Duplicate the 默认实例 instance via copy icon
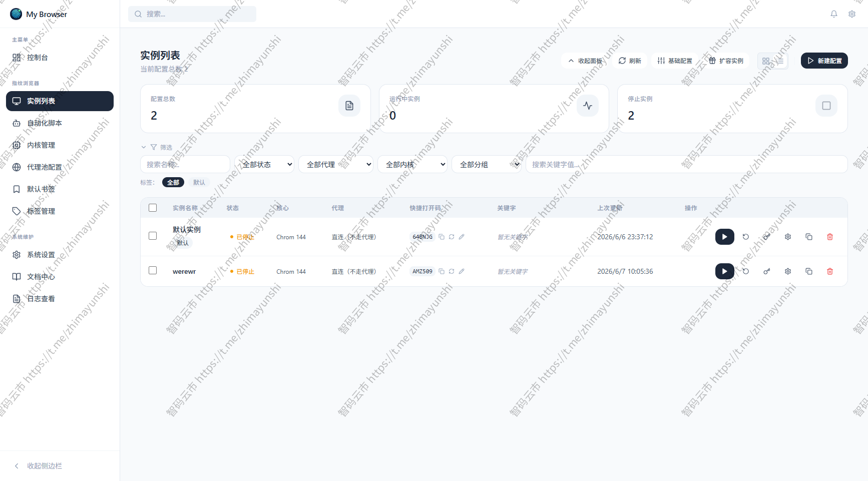Screen dimensions: 868x481 pyautogui.click(x=809, y=237)
